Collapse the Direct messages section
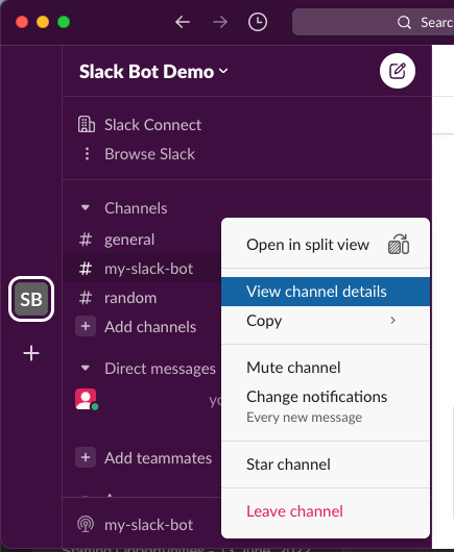The image size is (454, 552). (85, 368)
